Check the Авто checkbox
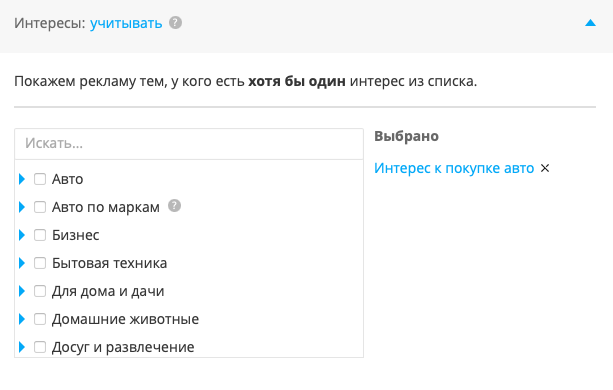613x390 pixels. (x=40, y=179)
